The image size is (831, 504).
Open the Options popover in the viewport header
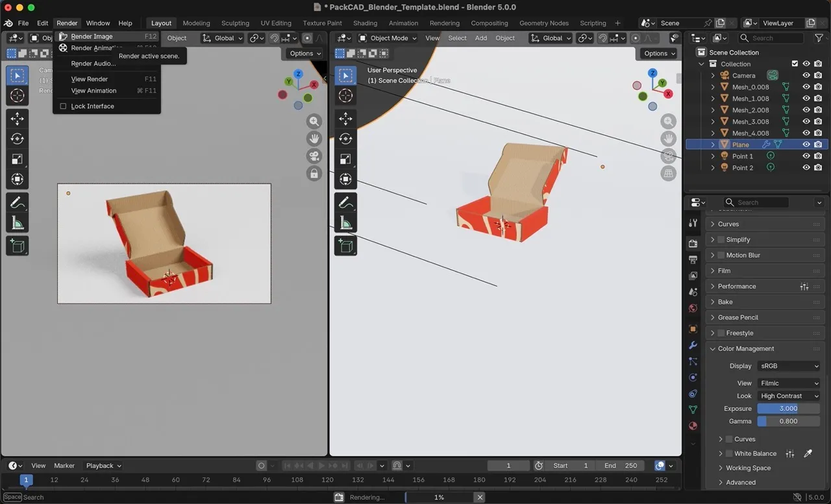point(658,53)
